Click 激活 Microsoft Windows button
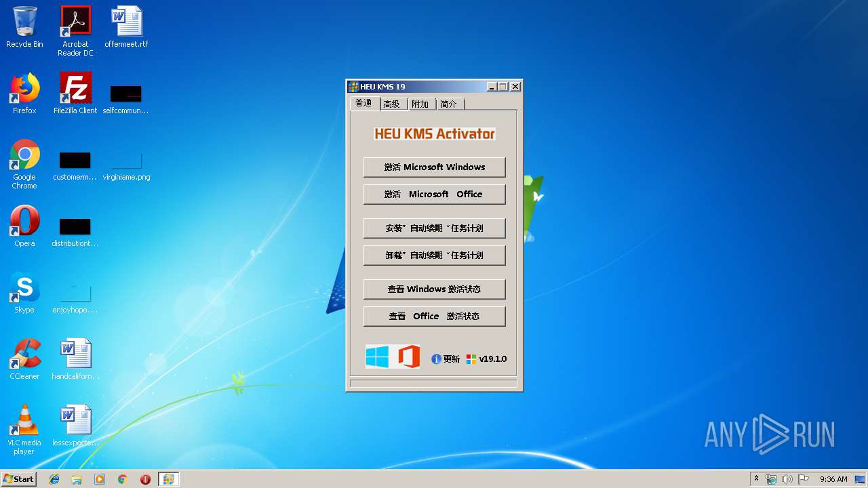 pos(435,167)
